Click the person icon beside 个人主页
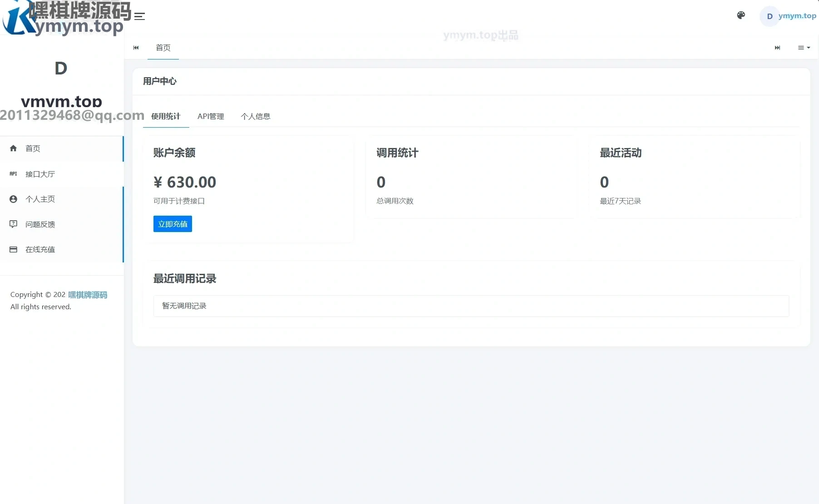This screenshot has width=819, height=504. [x=13, y=199]
